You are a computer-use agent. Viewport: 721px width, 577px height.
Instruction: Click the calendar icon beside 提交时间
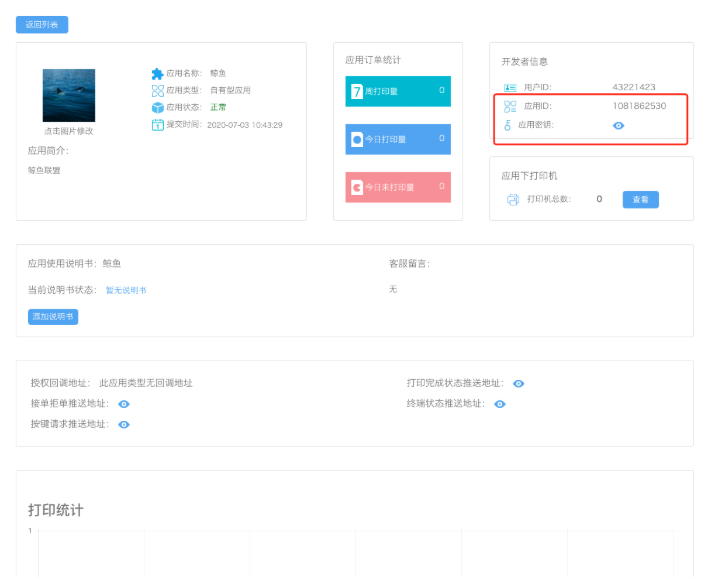157,125
